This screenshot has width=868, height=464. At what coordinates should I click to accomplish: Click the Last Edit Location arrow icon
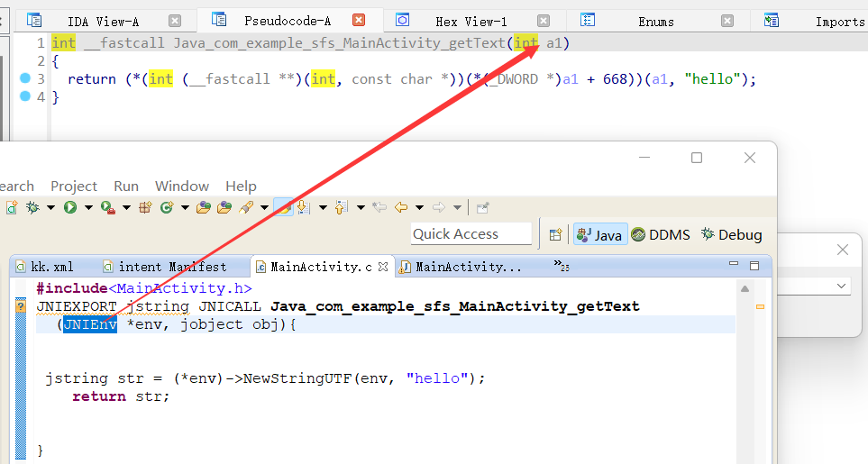379,208
